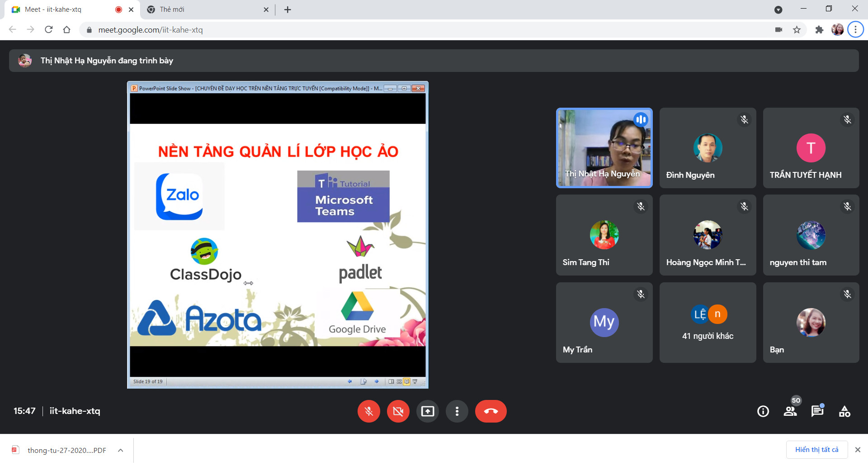Open more options three-dot menu in Meet
Screen dimensions: 868x466
pyautogui.click(x=457, y=411)
